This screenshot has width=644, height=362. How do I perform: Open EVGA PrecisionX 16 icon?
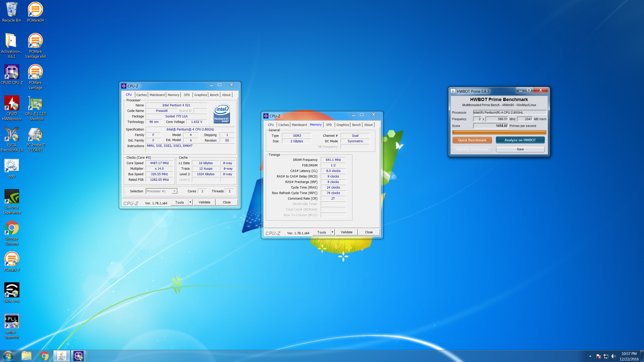[x=12, y=139]
